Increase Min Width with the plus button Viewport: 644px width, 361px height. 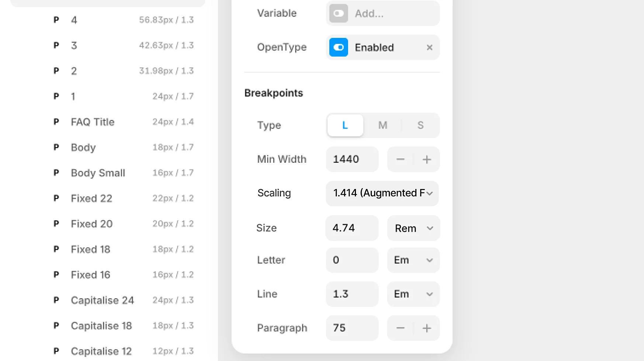427,159
